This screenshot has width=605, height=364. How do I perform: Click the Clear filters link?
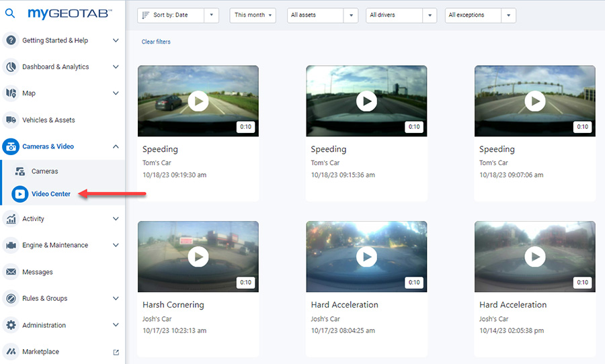pos(156,42)
